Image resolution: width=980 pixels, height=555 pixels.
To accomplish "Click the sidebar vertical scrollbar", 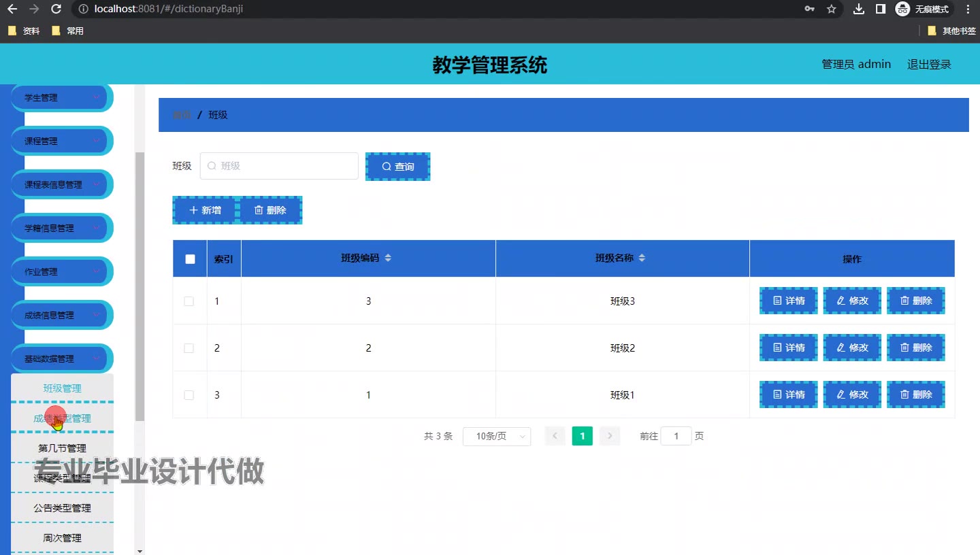I will click(140, 286).
